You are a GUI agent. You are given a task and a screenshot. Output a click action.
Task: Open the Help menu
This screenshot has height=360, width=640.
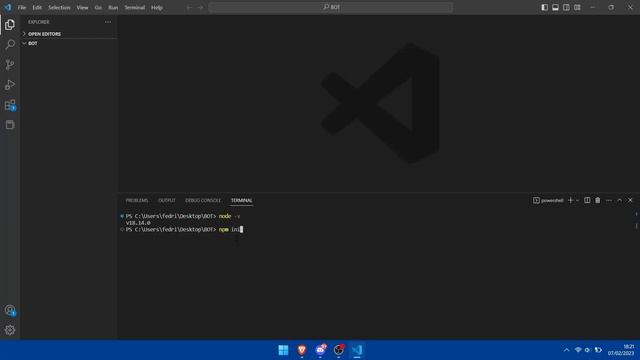(157, 7)
